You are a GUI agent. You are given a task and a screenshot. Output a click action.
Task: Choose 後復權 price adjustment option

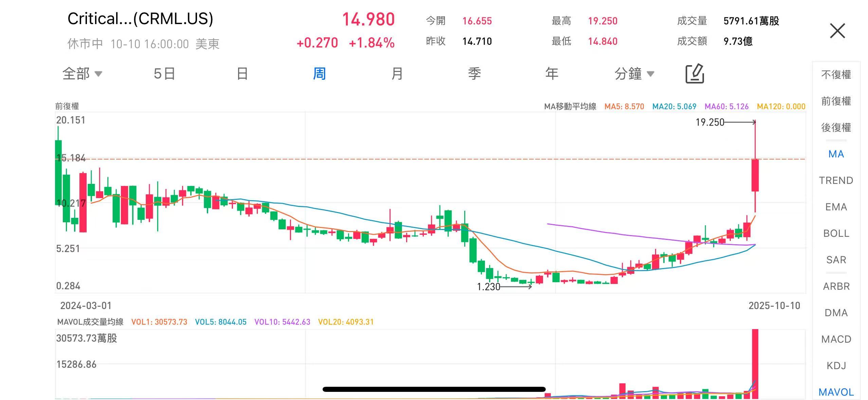click(x=836, y=128)
